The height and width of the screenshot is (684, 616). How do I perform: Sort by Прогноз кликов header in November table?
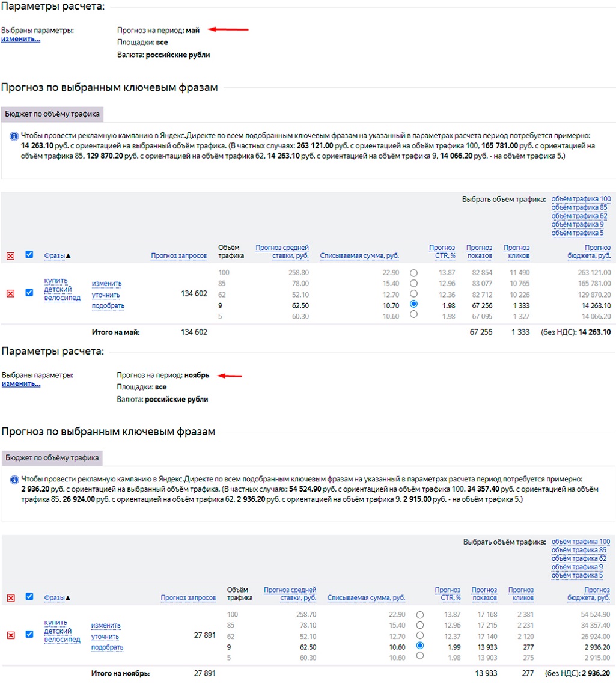click(520, 594)
